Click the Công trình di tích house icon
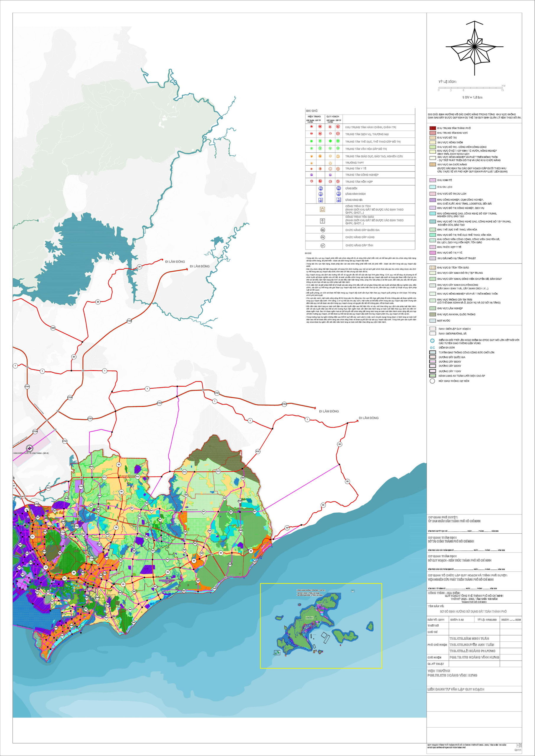 (323, 209)
